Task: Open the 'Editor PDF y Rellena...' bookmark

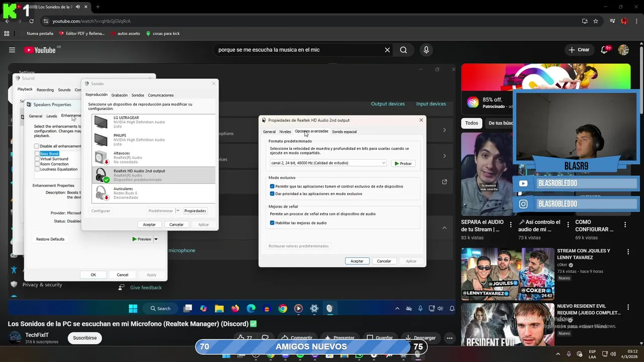Action: point(82,34)
